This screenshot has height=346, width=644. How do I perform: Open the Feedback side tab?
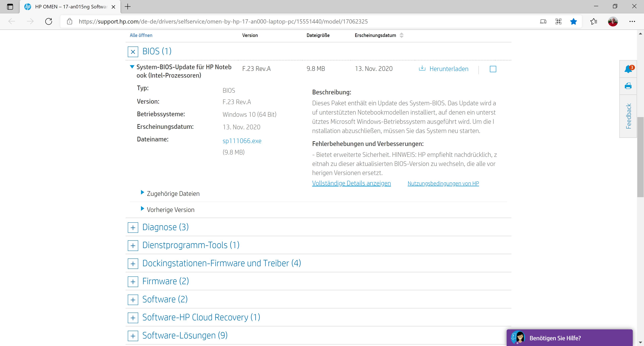[628, 116]
